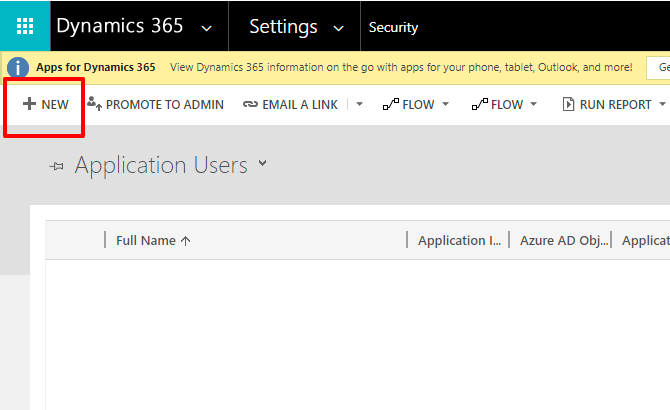Open the app launcher waffle icon
The height and width of the screenshot is (410, 670).
[x=25, y=26]
